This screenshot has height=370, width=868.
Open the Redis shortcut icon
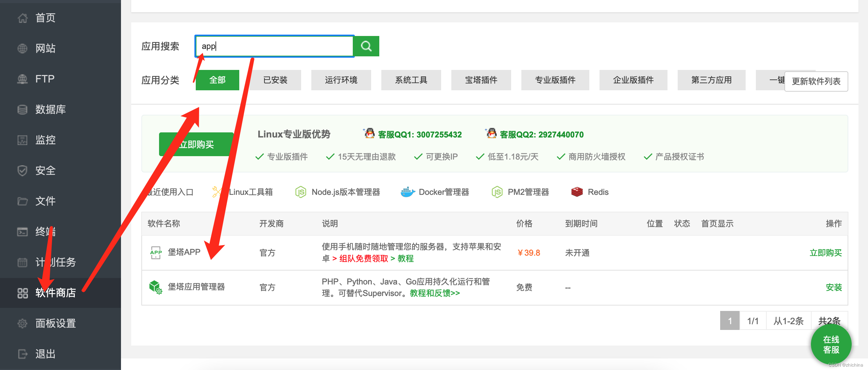point(577,192)
